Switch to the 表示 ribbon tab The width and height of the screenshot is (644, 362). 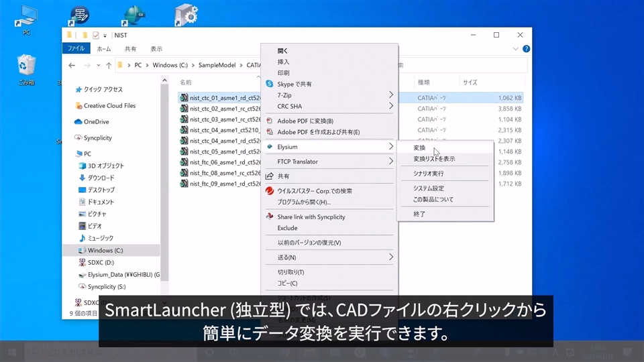[156, 49]
